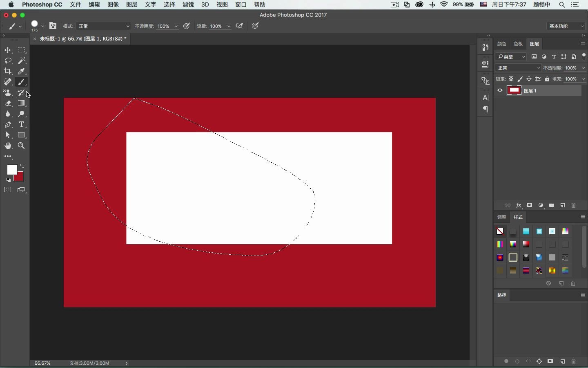588x368 pixels.
Task: Select the Pen tool
Action: 8,124
